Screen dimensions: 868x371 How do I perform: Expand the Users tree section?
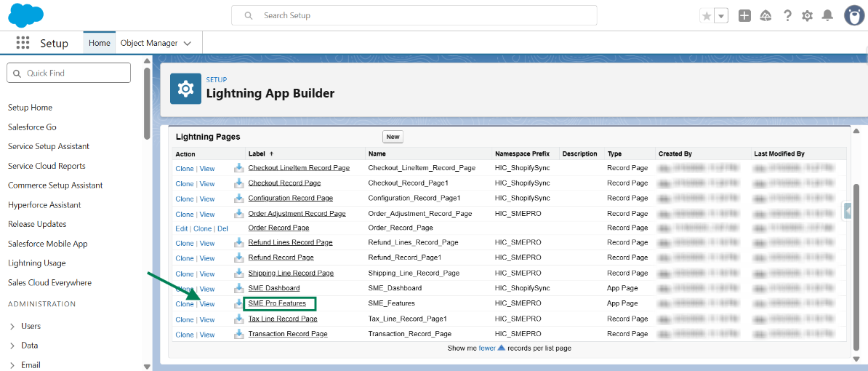[12, 326]
